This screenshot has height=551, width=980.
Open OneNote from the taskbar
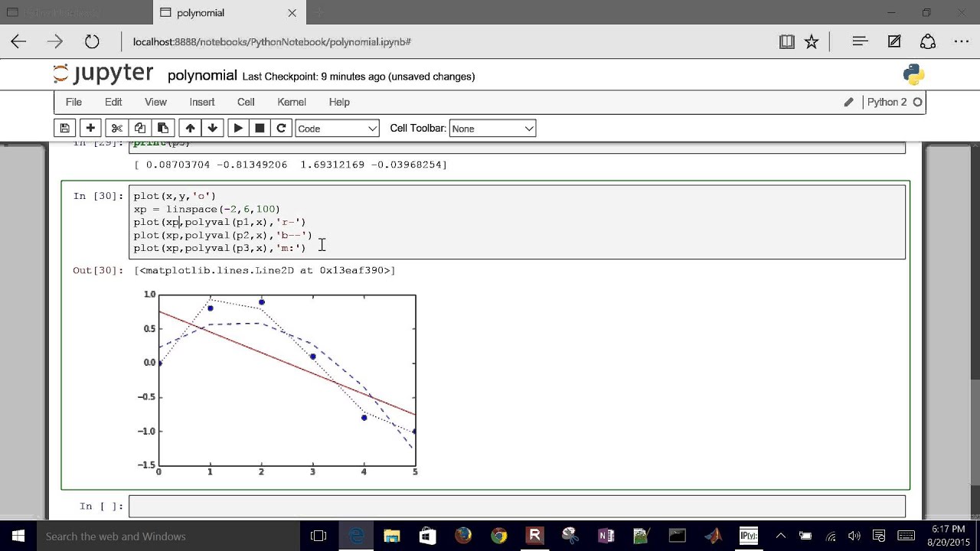pos(606,536)
